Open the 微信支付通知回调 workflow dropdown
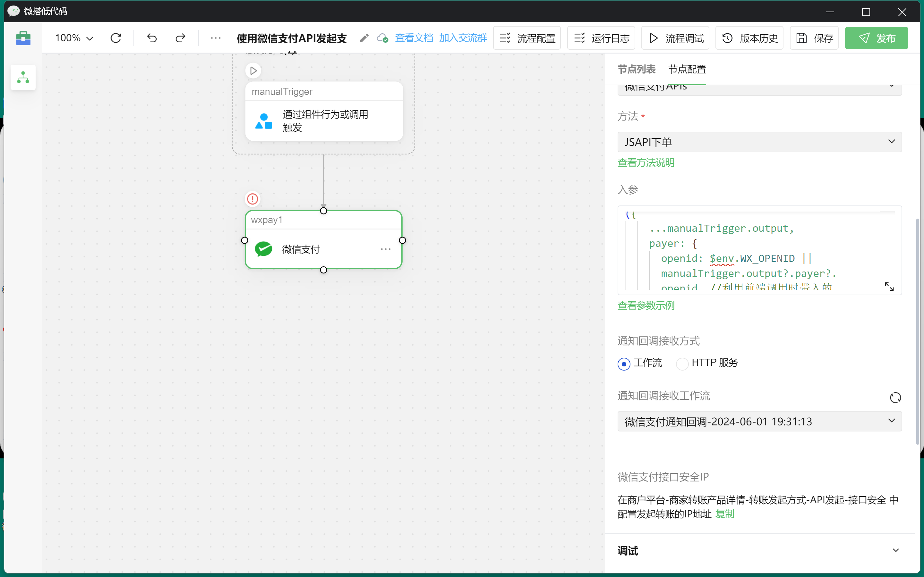 coord(759,421)
